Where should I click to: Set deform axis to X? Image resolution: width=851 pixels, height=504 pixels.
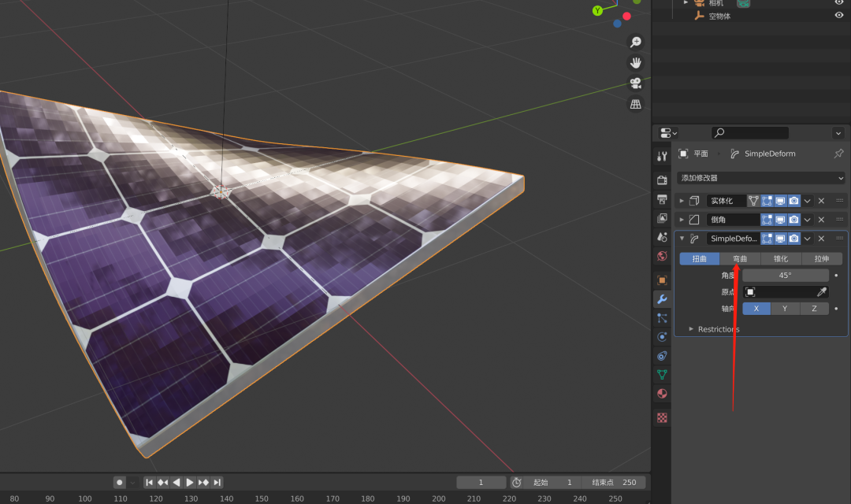756,308
